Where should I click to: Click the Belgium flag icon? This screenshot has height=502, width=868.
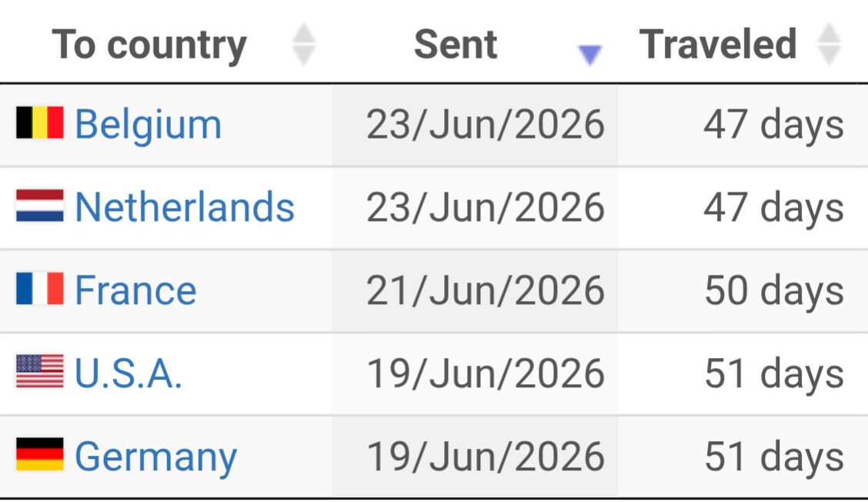40,122
